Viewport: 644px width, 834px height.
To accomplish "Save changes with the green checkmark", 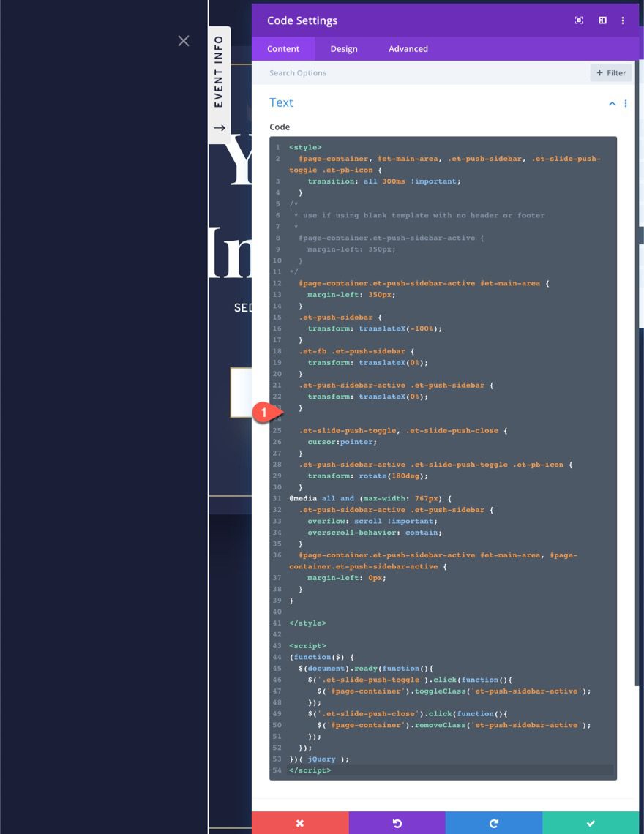I will tap(591, 822).
